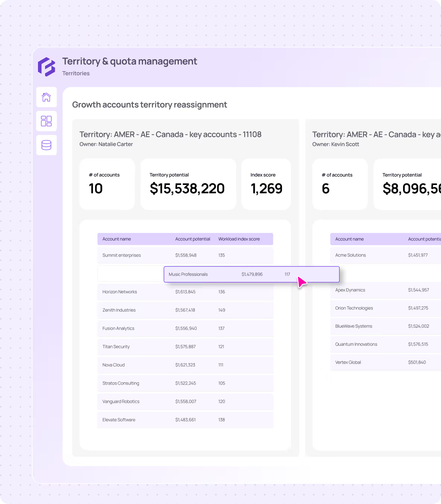Sort by Workload index score column
The height and width of the screenshot is (504, 441).
[239, 239]
